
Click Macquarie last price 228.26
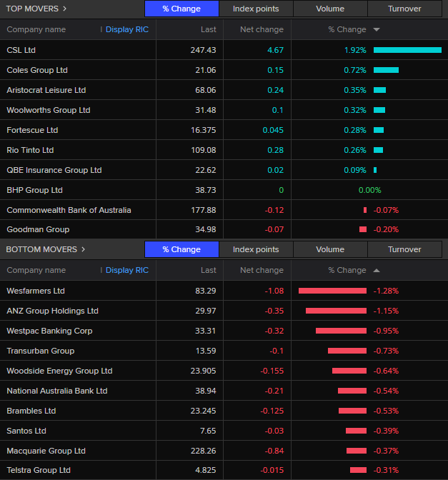pos(204,451)
